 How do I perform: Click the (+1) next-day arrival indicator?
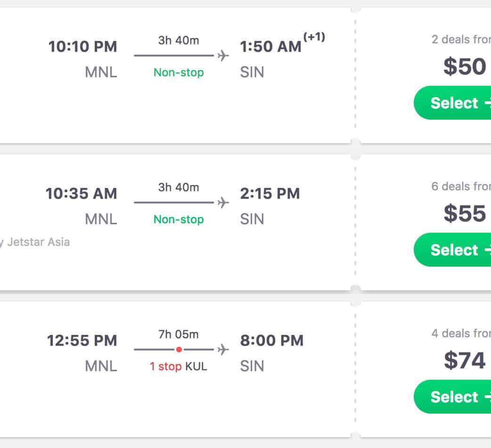(x=314, y=38)
